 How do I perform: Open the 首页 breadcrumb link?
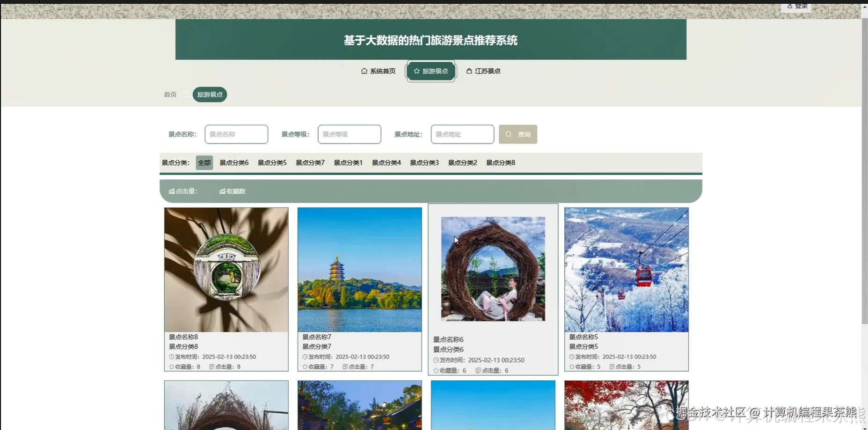[169, 94]
